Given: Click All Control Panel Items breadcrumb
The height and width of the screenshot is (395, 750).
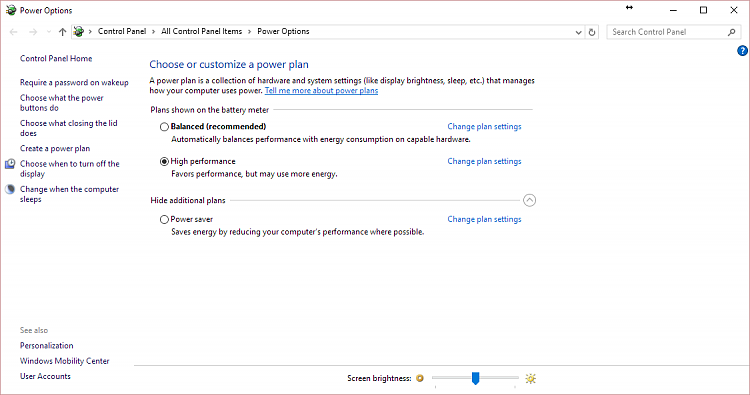Looking at the screenshot, I should [x=201, y=31].
